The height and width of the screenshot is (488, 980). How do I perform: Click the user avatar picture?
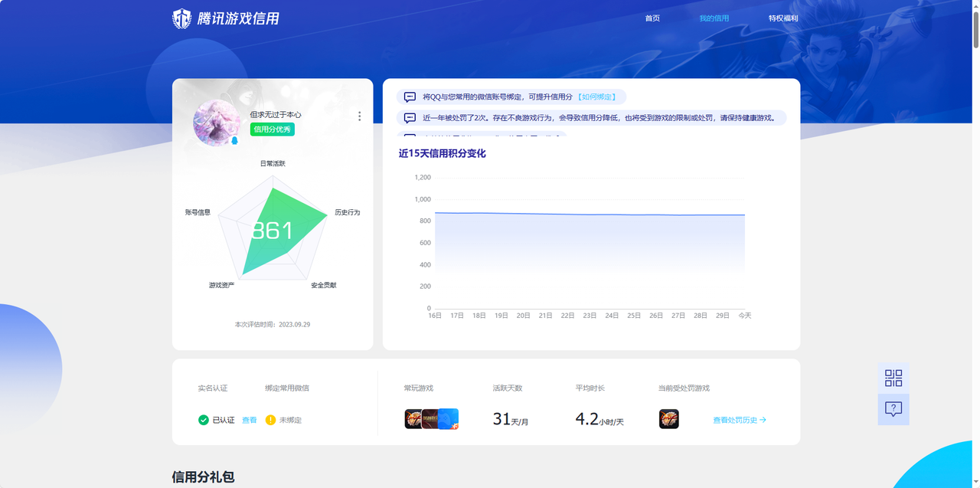[x=217, y=122]
